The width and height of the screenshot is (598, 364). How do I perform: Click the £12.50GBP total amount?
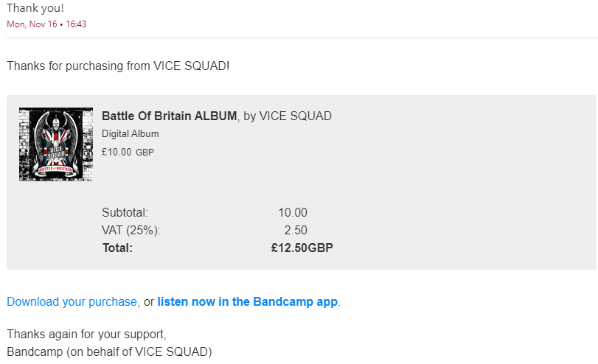302,248
